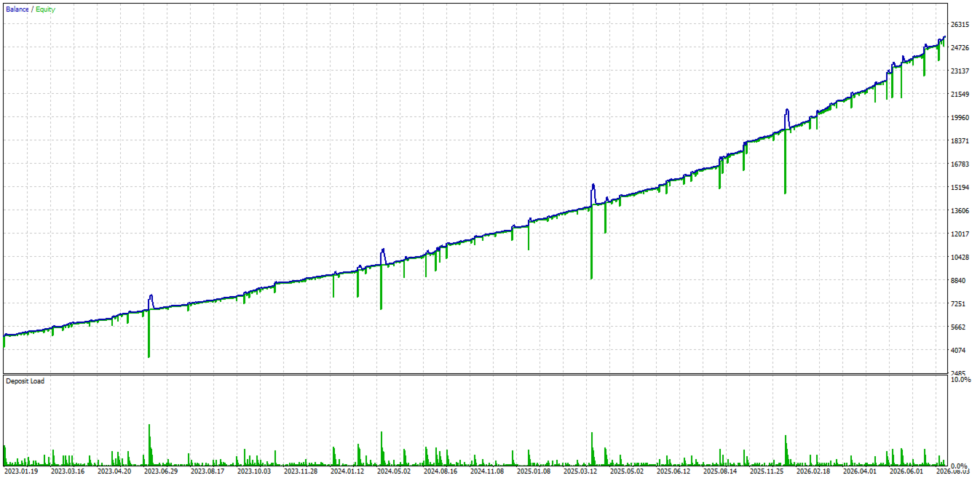This screenshot has height=478, width=980.
Task: Select the 2026.06.01 date label
Action: pyautogui.click(x=907, y=471)
